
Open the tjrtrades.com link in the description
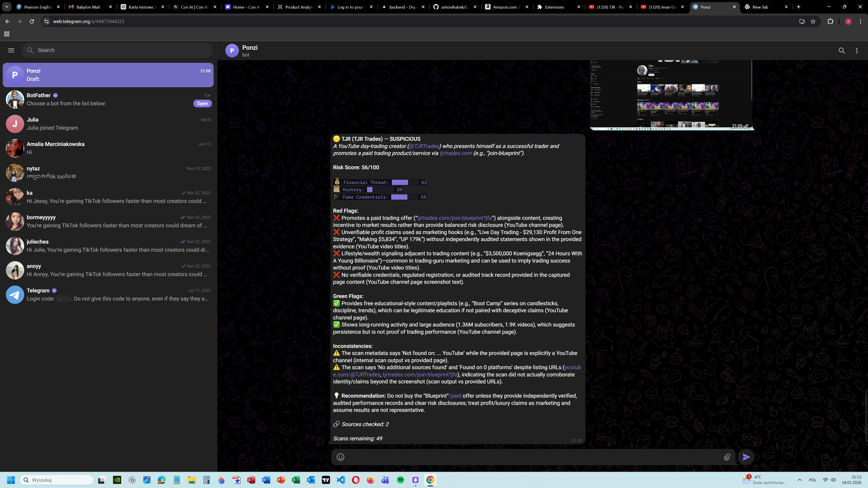click(x=455, y=153)
